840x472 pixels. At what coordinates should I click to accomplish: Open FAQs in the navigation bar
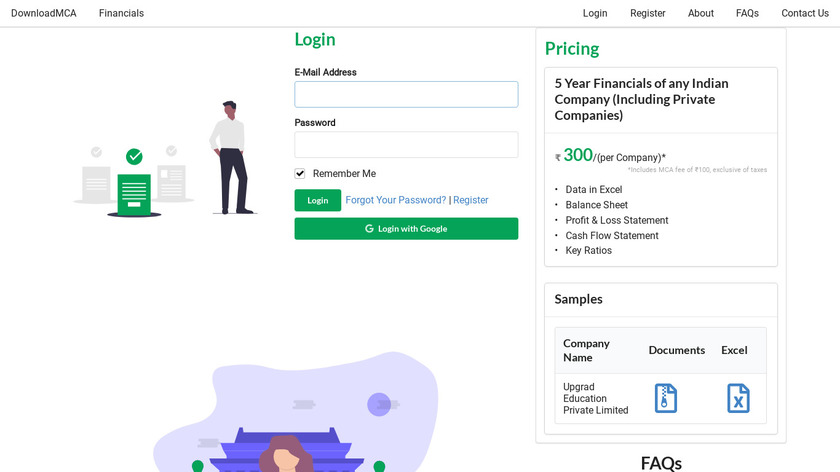(x=747, y=13)
